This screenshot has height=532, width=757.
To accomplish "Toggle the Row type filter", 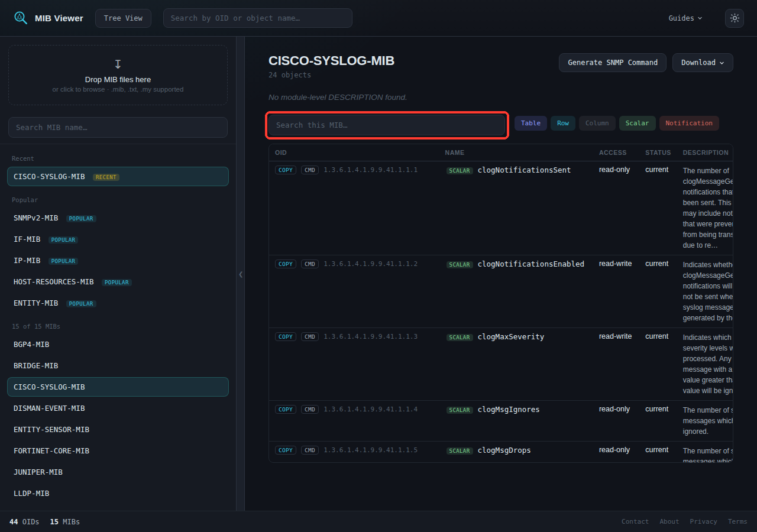I will point(563,123).
